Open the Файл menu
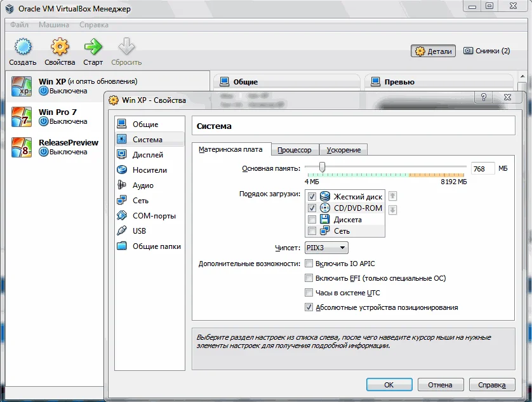Image resolution: width=532 pixels, height=402 pixels. click(19, 25)
